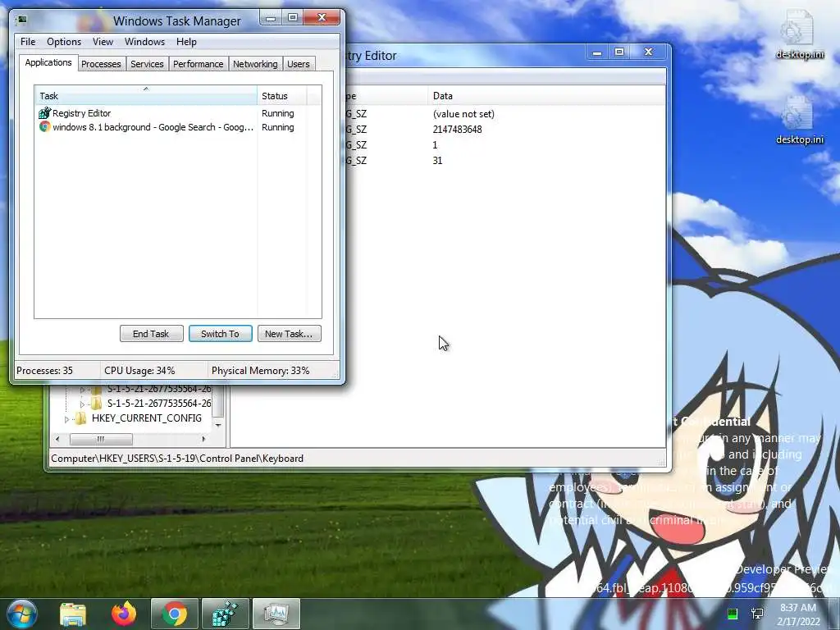Open File Explorer from the taskbar

pos(73,614)
